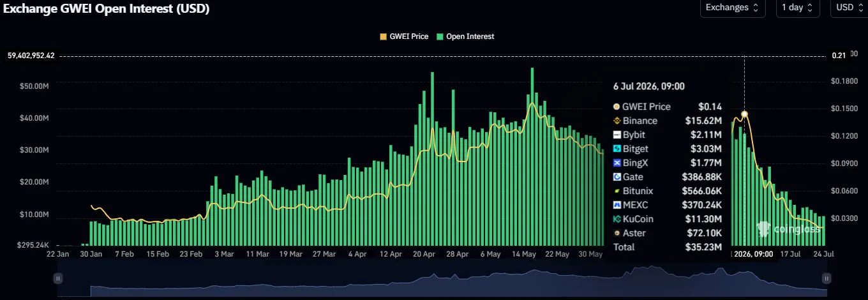This screenshot has height=300, width=868.
Task: Open the USD currency dropdown
Action: click(849, 8)
